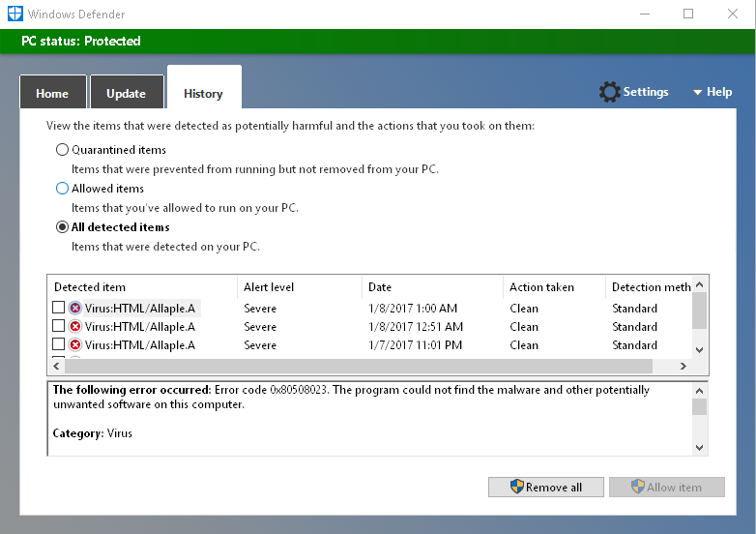Expand the Help dropdown menu
Viewport: 756px width, 534px height.
pyautogui.click(x=712, y=92)
